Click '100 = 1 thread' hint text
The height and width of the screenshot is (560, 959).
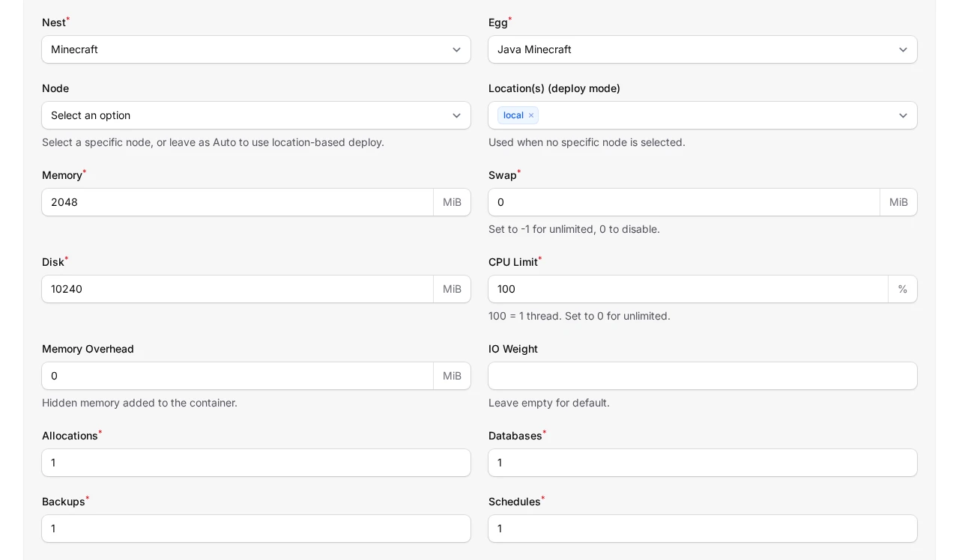(579, 316)
